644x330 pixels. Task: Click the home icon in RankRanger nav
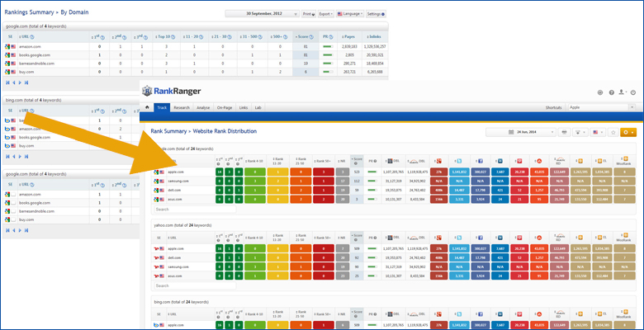coord(147,107)
